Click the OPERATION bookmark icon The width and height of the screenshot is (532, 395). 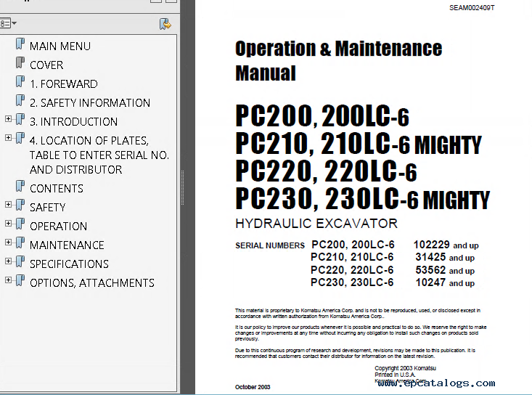pyautogui.click(x=20, y=224)
